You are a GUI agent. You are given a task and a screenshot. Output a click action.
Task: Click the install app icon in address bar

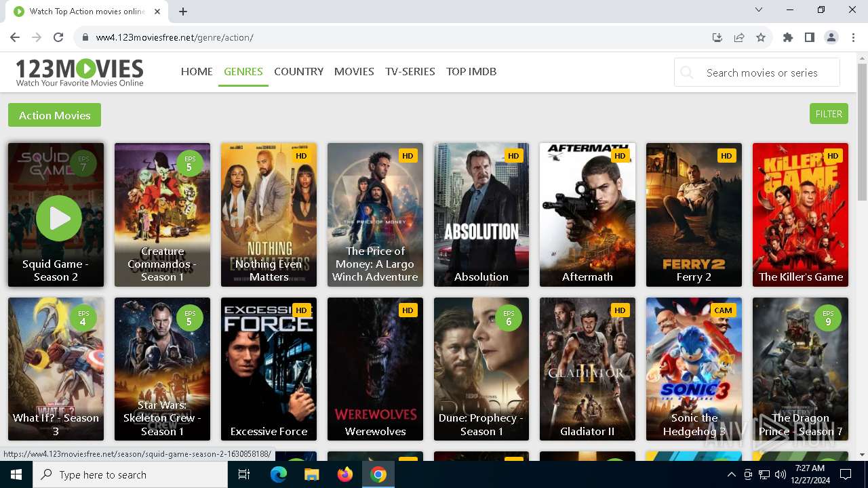[717, 37]
